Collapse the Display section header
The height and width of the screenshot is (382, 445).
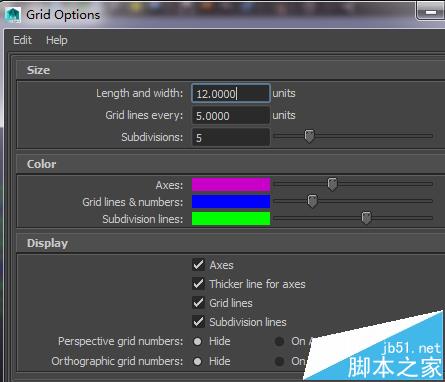(x=231, y=243)
